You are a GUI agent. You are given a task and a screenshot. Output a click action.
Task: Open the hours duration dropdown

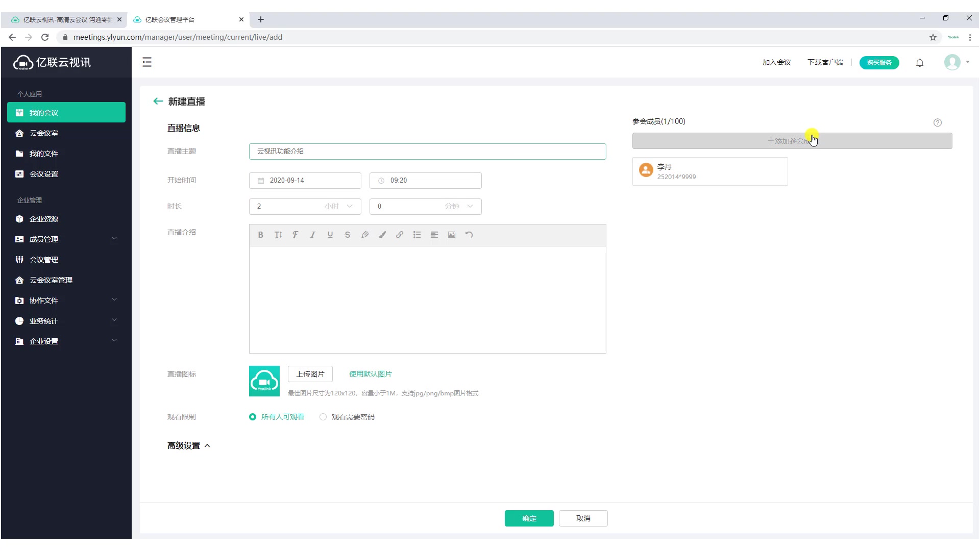point(305,206)
